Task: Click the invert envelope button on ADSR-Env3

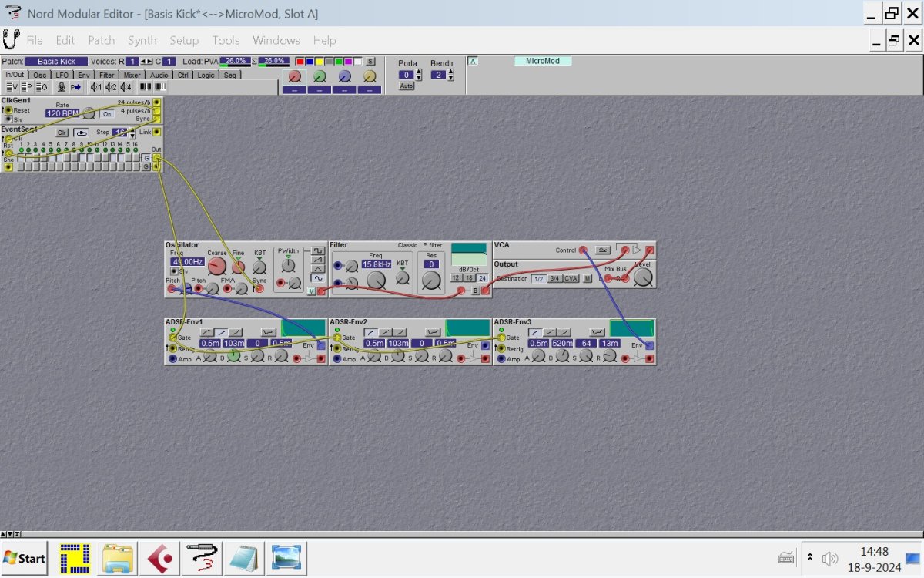Action: click(x=598, y=332)
